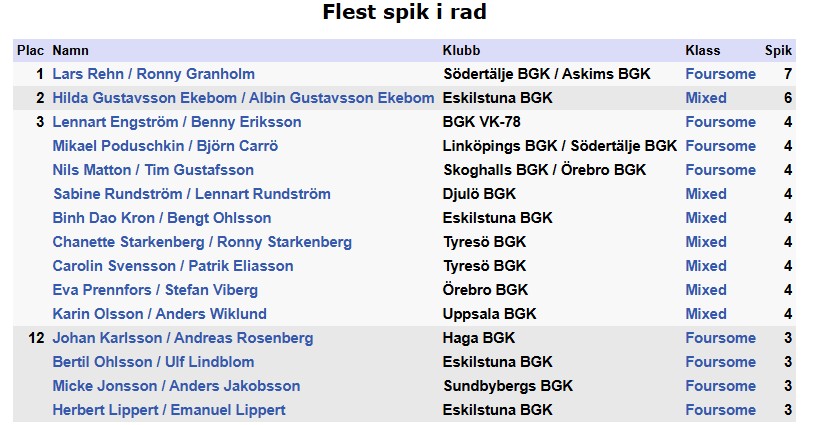
Task: Select Chanette Starkenberg / Ronny Starkenberg link
Action: [201, 242]
